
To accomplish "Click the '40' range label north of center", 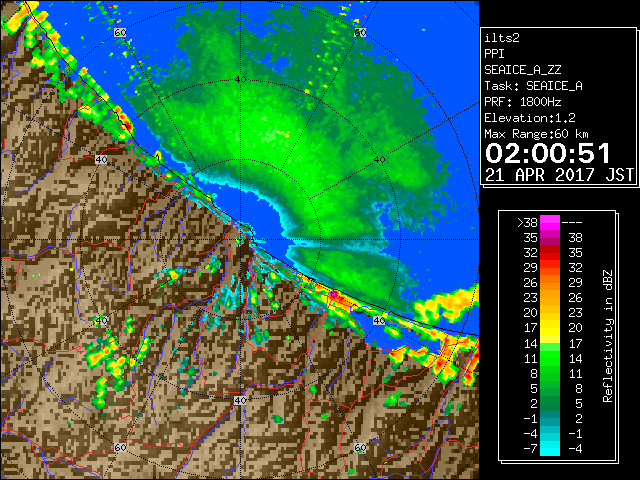I will (x=241, y=79).
